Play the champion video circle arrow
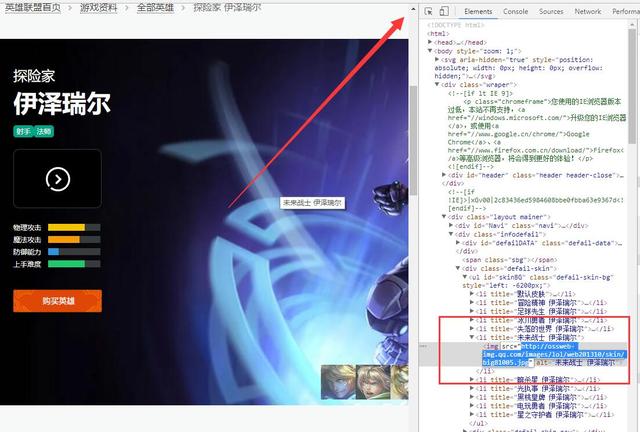This screenshot has width=640, height=432. [x=58, y=179]
